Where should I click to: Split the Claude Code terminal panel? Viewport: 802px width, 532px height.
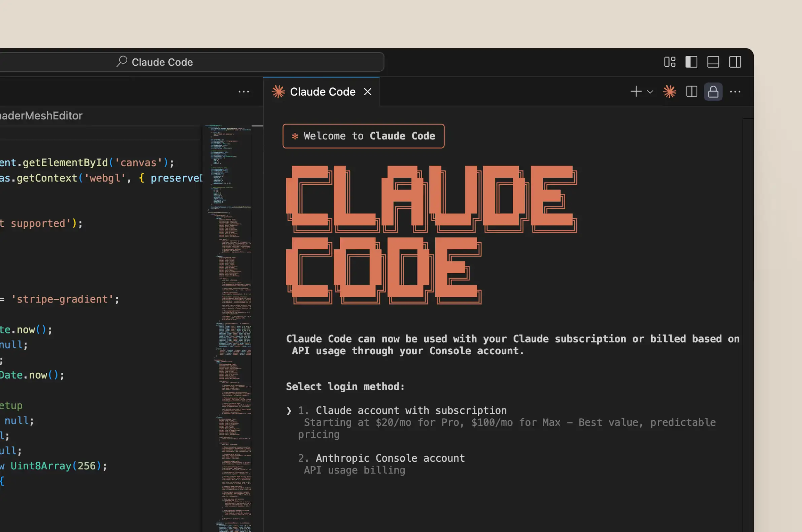tap(691, 92)
